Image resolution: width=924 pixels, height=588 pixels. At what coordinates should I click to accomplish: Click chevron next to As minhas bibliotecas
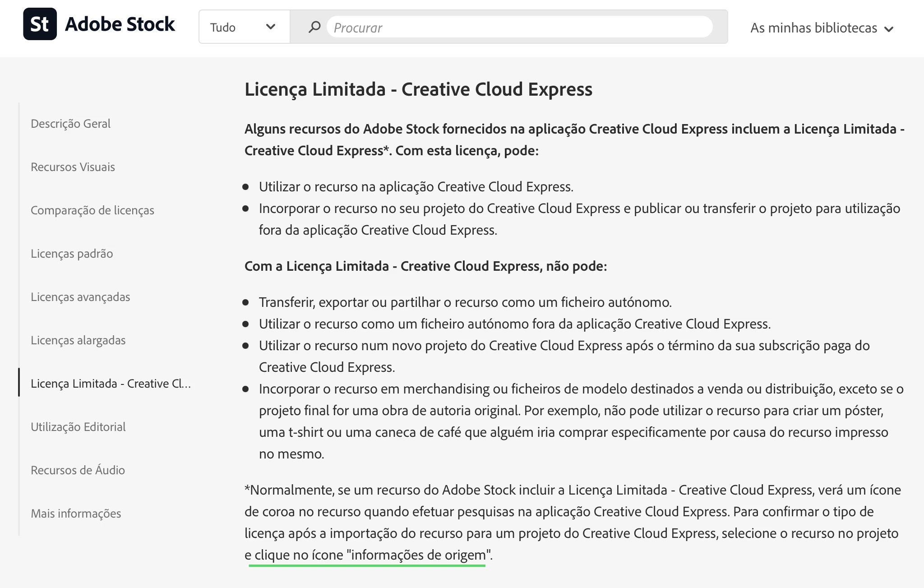tap(889, 29)
